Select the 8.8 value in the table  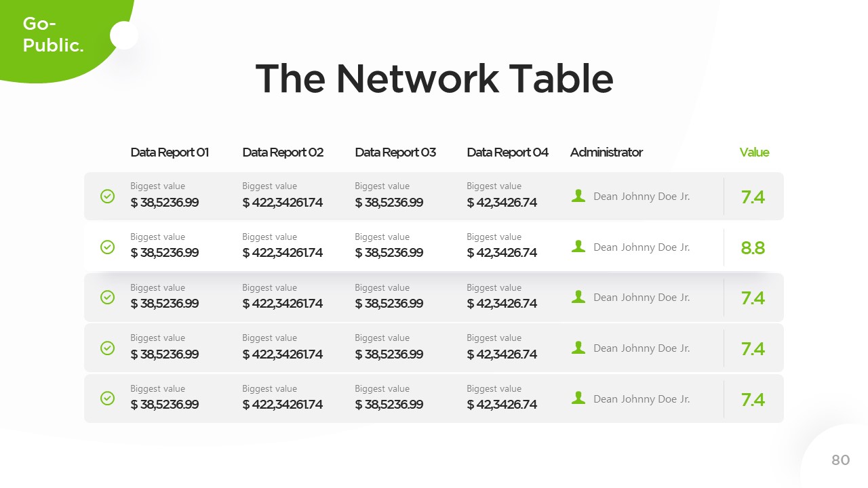click(753, 247)
